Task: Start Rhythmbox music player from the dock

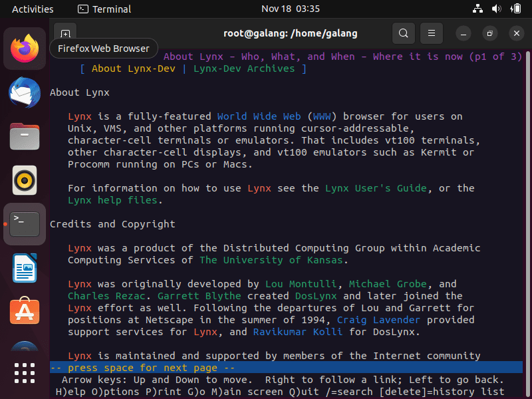Action: coord(25,180)
